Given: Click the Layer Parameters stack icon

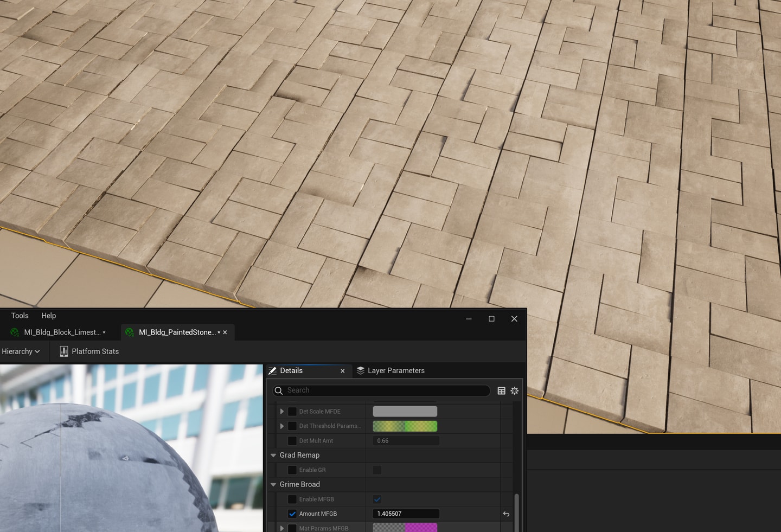Looking at the screenshot, I should [361, 370].
